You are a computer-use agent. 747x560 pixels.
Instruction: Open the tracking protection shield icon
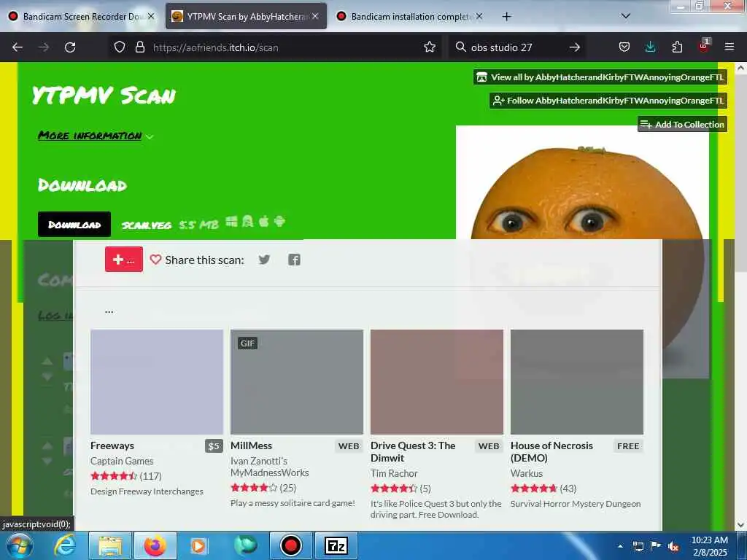[120, 47]
